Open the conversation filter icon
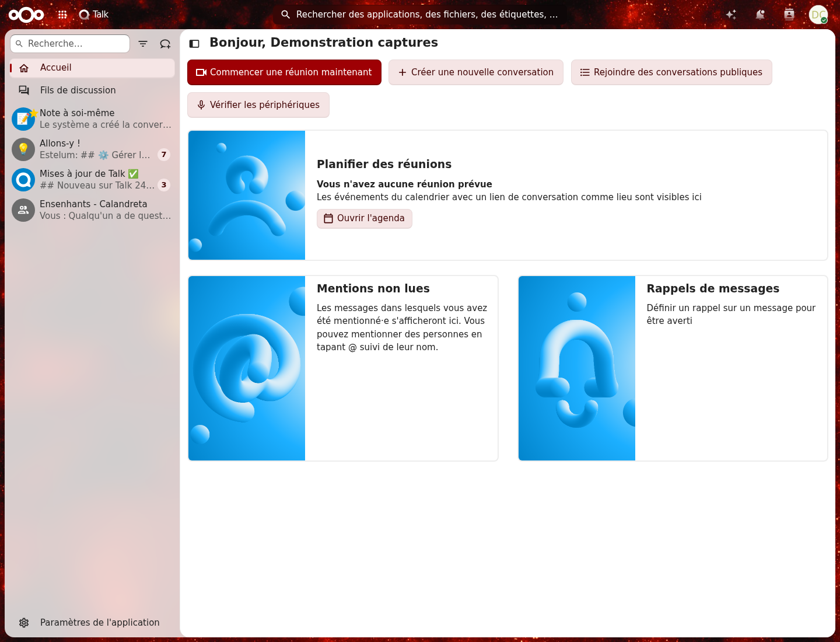 [x=143, y=44]
